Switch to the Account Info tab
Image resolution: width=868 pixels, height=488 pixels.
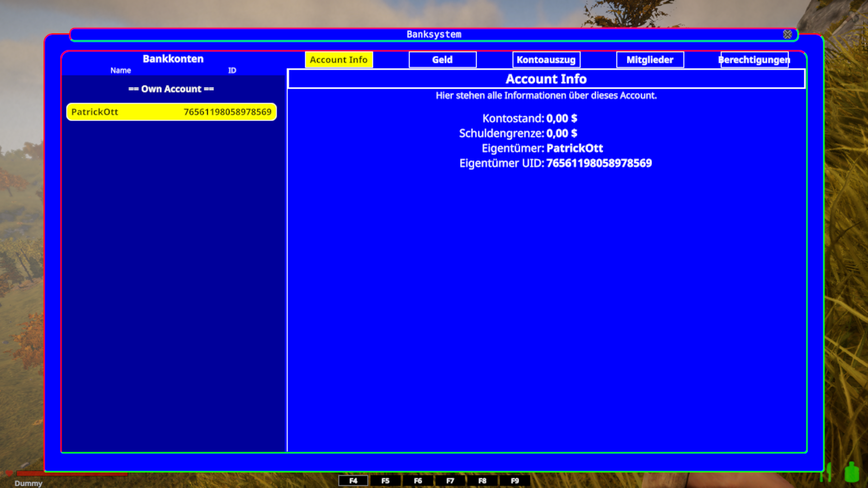pyautogui.click(x=339, y=60)
